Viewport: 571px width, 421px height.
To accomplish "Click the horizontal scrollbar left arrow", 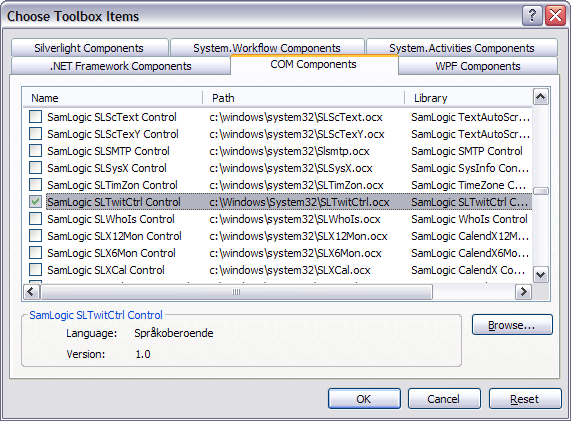I will click(x=31, y=292).
